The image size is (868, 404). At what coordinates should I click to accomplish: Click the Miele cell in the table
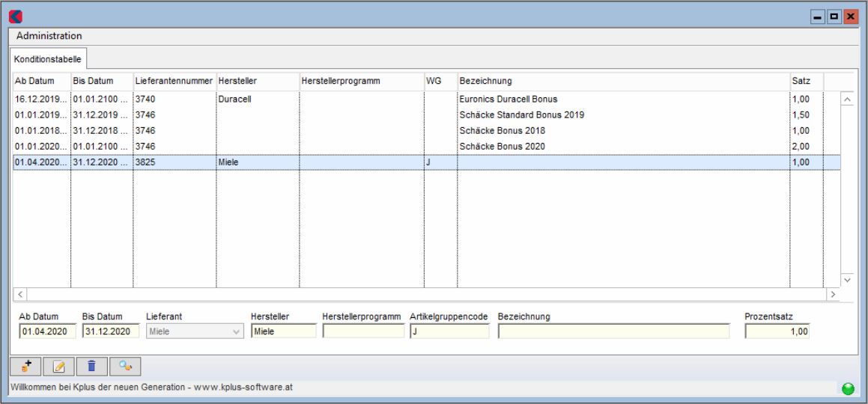[258, 162]
